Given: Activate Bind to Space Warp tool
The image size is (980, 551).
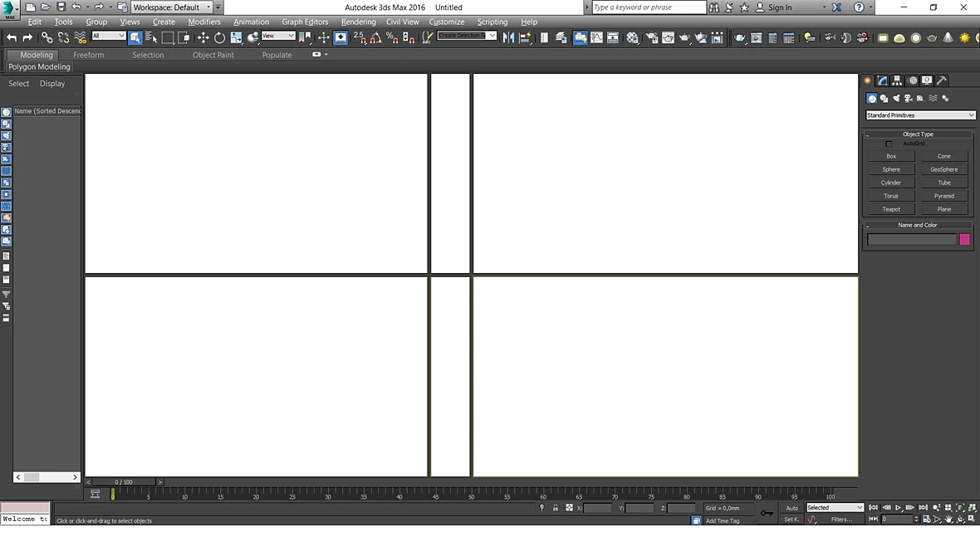Looking at the screenshot, I should pyautogui.click(x=80, y=38).
